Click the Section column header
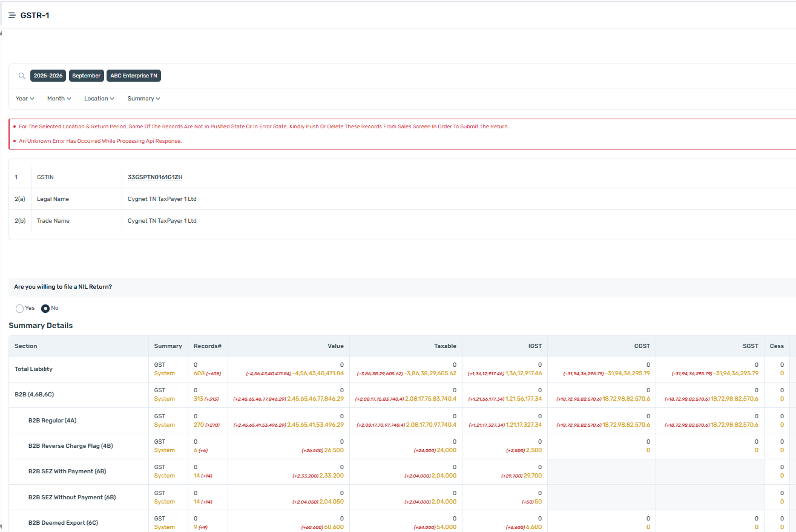The height and width of the screenshot is (532, 796). (x=26, y=346)
